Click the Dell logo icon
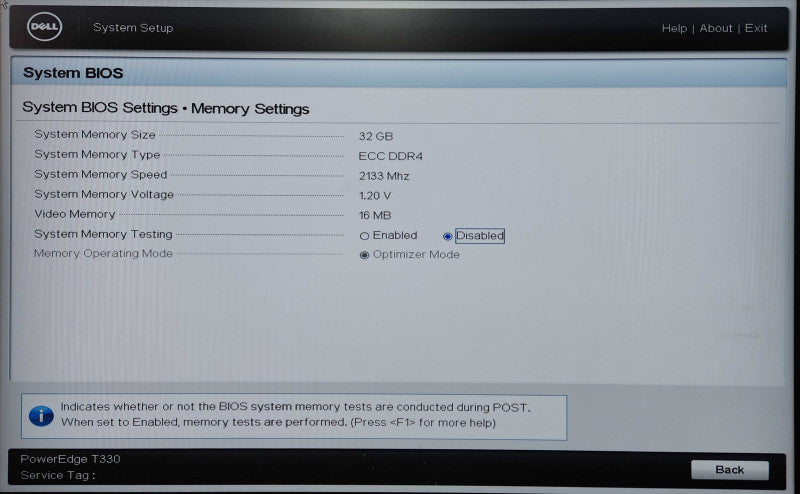Image resolution: width=800 pixels, height=494 pixels. coord(44,27)
